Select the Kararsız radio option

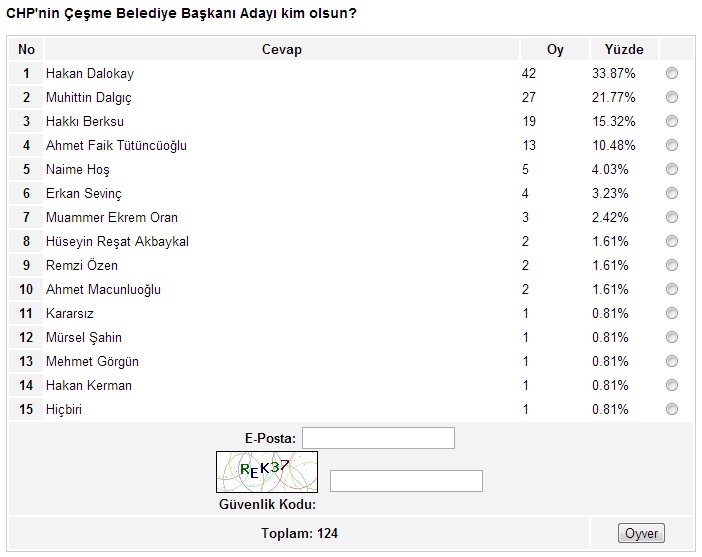[671, 314]
